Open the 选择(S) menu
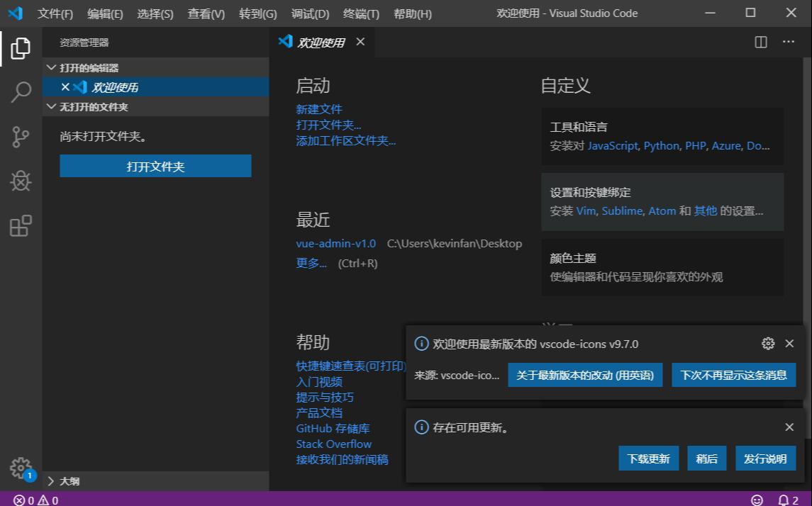The height and width of the screenshot is (506, 812). [x=155, y=13]
